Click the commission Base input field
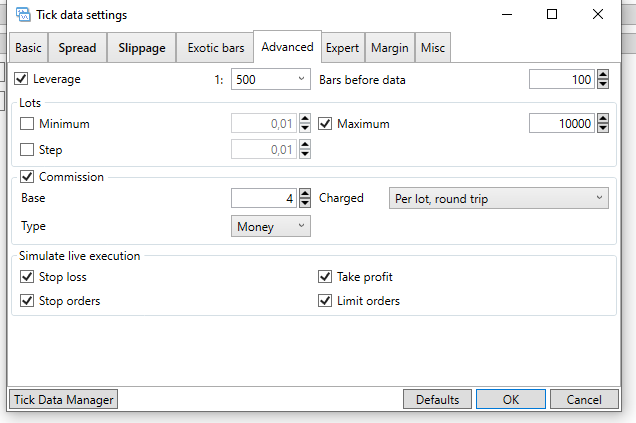Viewport: 636px width, 423px height. (x=264, y=199)
